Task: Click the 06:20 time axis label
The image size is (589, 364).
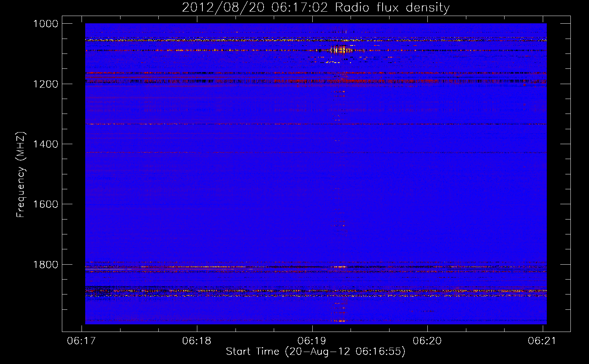Action: [x=427, y=341]
